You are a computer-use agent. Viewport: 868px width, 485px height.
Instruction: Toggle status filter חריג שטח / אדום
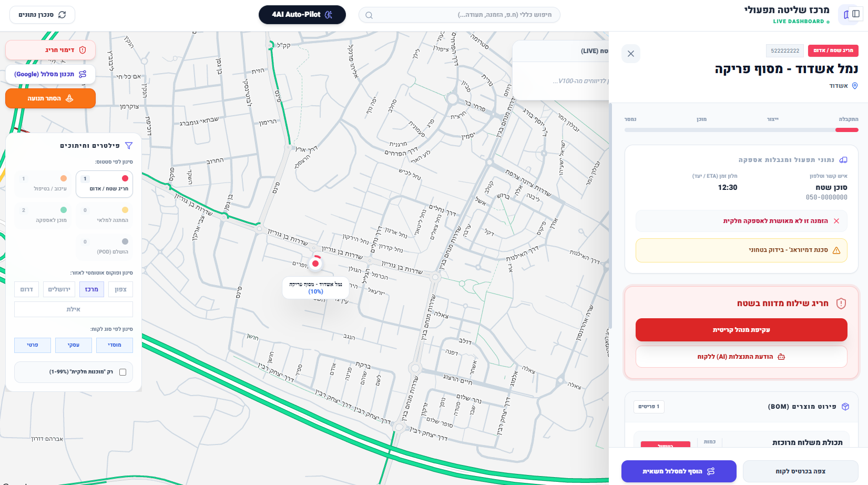coord(104,184)
